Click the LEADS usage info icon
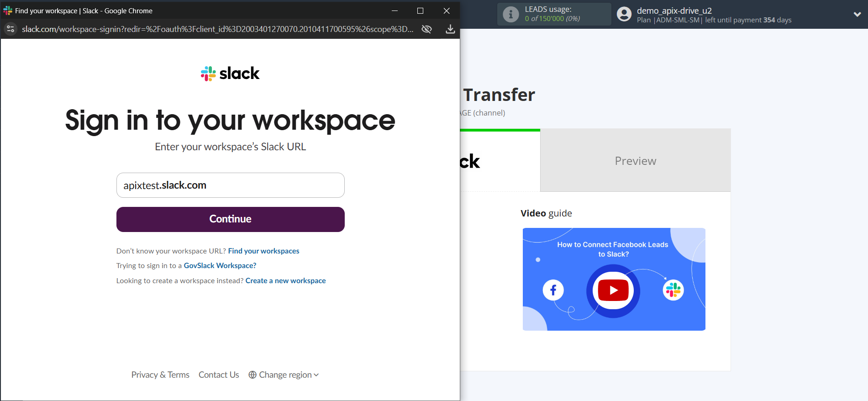 tap(510, 14)
